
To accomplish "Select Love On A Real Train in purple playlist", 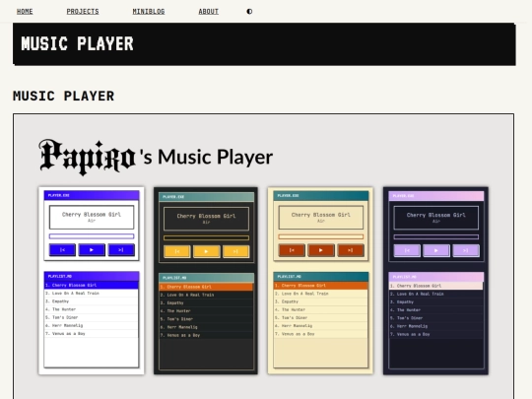I will point(436,294).
